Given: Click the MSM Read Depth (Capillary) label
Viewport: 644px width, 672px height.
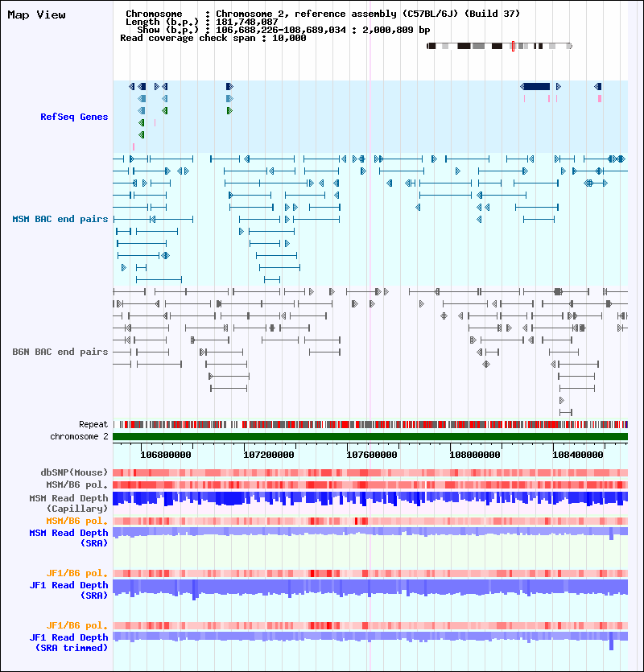Looking at the screenshot, I should tap(68, 503).
